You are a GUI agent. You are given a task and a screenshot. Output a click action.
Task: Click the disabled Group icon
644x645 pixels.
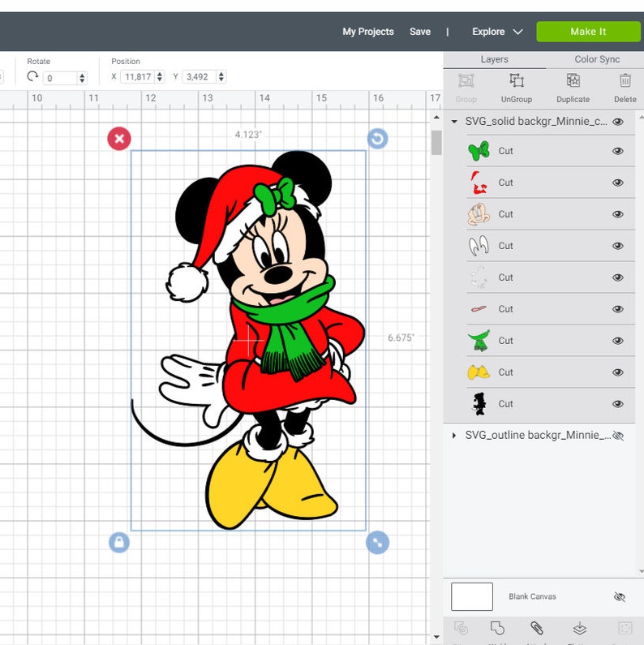[466, 80]
